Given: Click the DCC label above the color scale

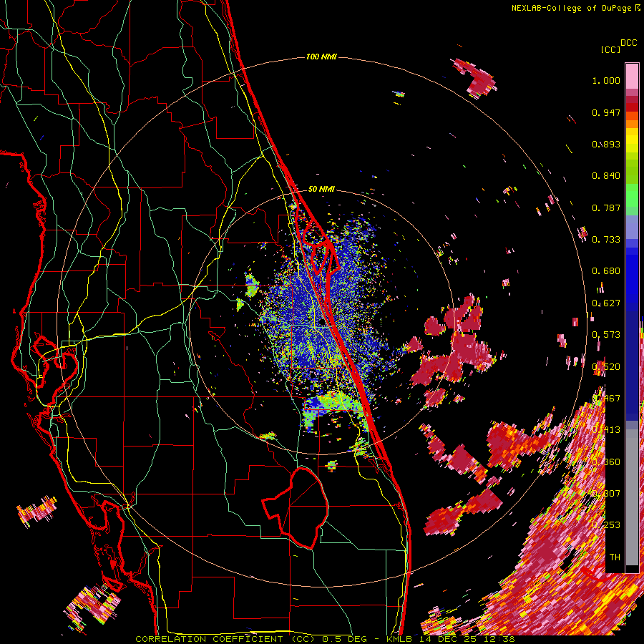Looking at the screenshot, I should click(628, 43).
